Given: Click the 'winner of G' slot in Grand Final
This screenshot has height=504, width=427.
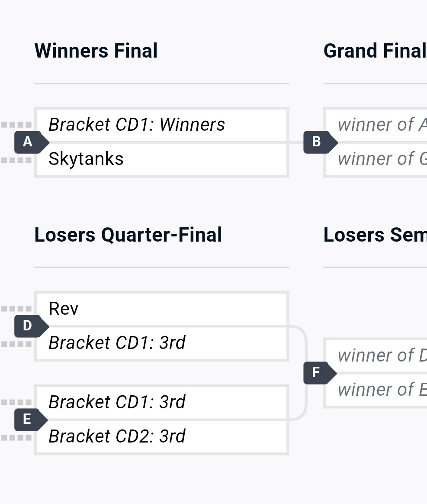Looking at the screenshot, I should coord(376,159).
